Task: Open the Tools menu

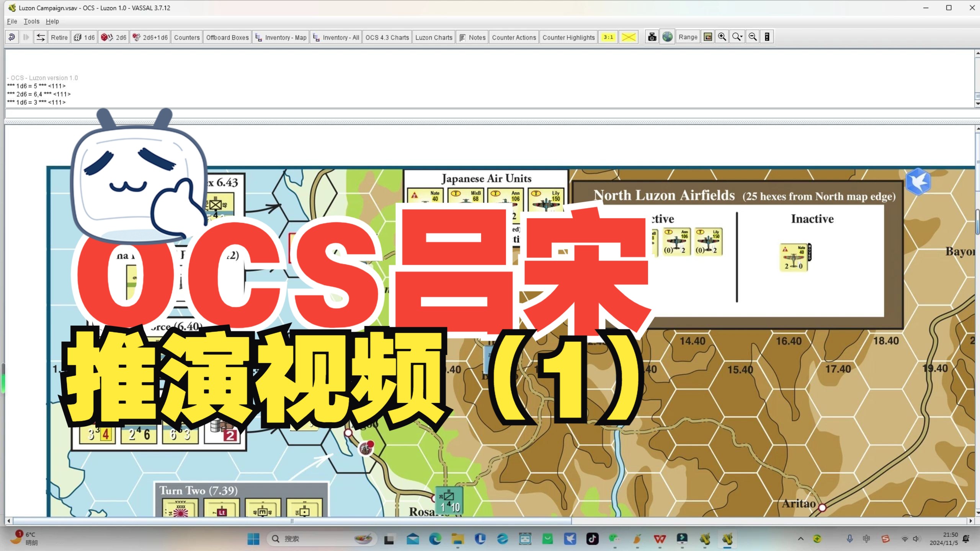Action: tap(31, 21)
